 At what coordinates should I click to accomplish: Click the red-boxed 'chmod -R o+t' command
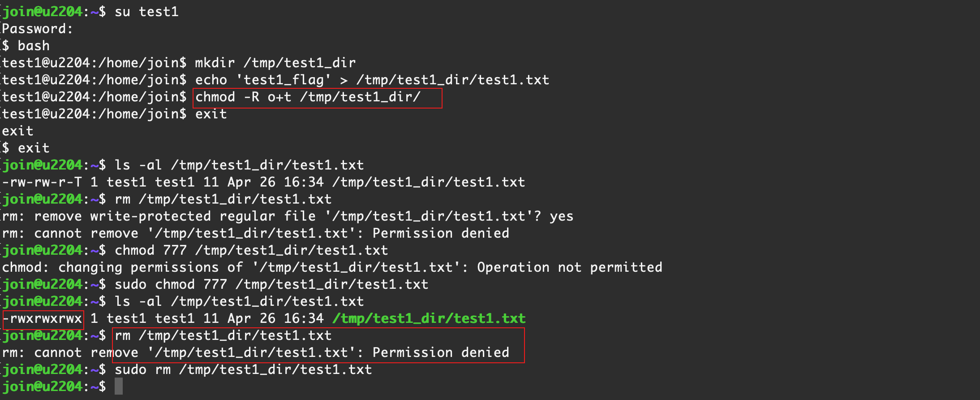pos(308,97)
